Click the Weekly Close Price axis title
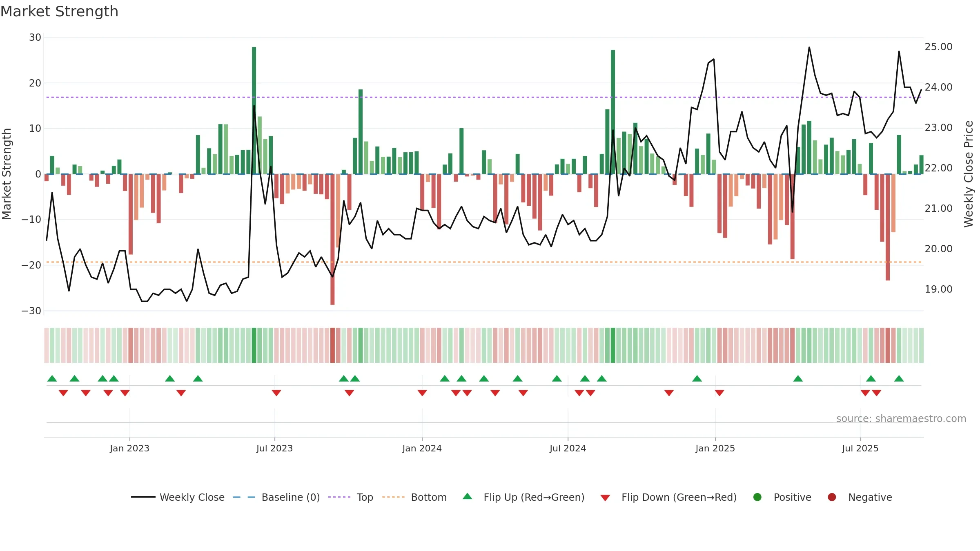 (x=969, y=174)
